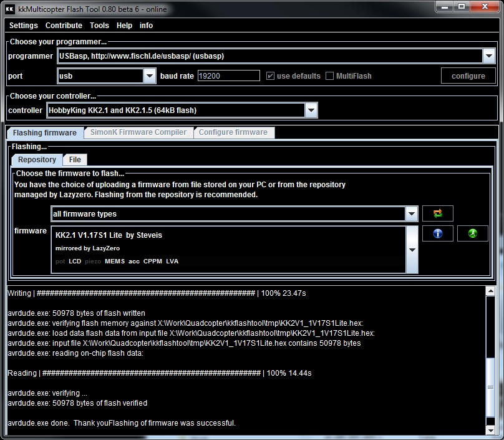Image resolution: width=504 pixels, height=440 pixels.
Task: Click the "mirrored by LazyZero" text
Action: pyautogui.click(x=87, y=248)
